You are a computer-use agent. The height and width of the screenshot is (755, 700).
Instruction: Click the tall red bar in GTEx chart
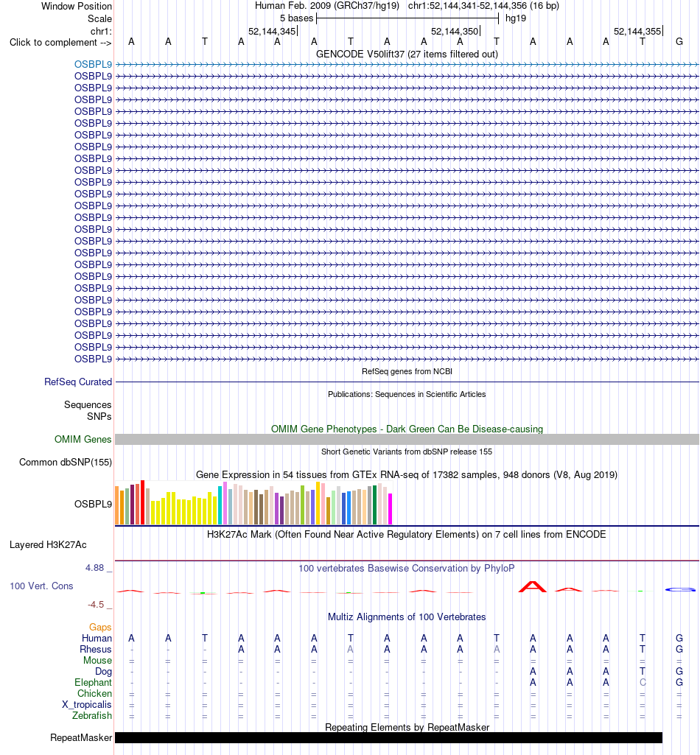coord(143,502)
